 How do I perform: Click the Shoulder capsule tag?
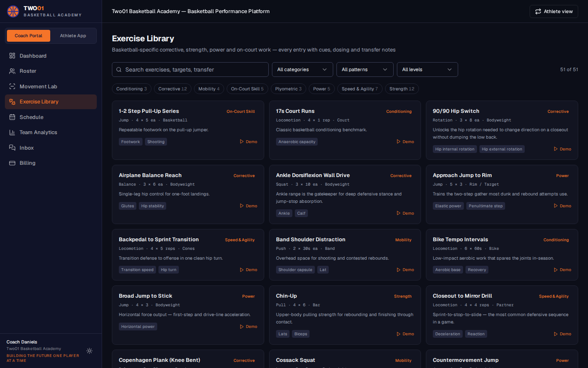(x=295, y=270)
